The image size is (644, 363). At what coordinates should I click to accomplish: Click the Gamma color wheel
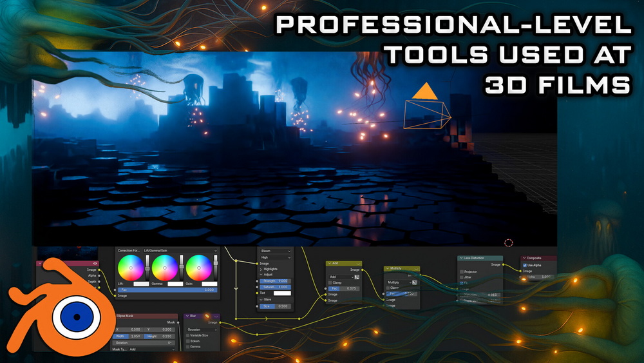click(165, 268)
